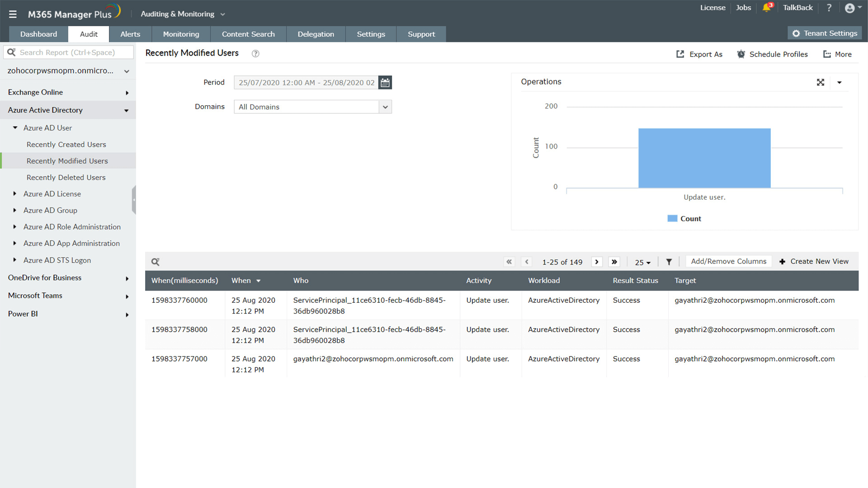The height and width of the screenshot is (488, 868).
Task: Expand the Operations chart options arrow
Action: [x=840, y=83]
